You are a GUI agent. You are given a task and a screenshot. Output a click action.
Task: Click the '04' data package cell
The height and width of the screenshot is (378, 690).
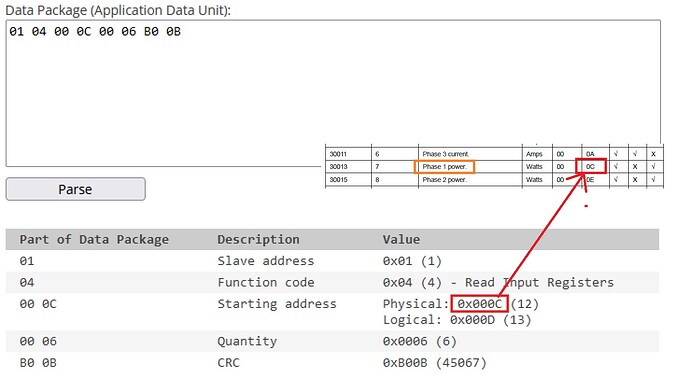tap(27, 283)
